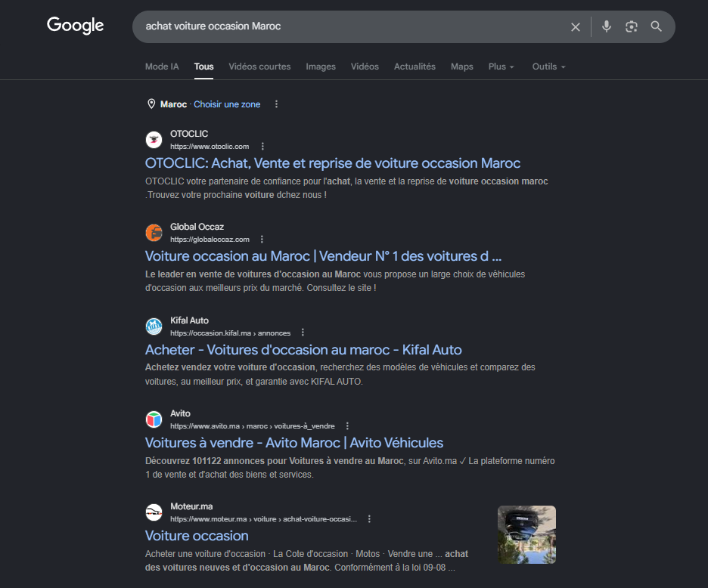Click the Google logo

point(75,26)
